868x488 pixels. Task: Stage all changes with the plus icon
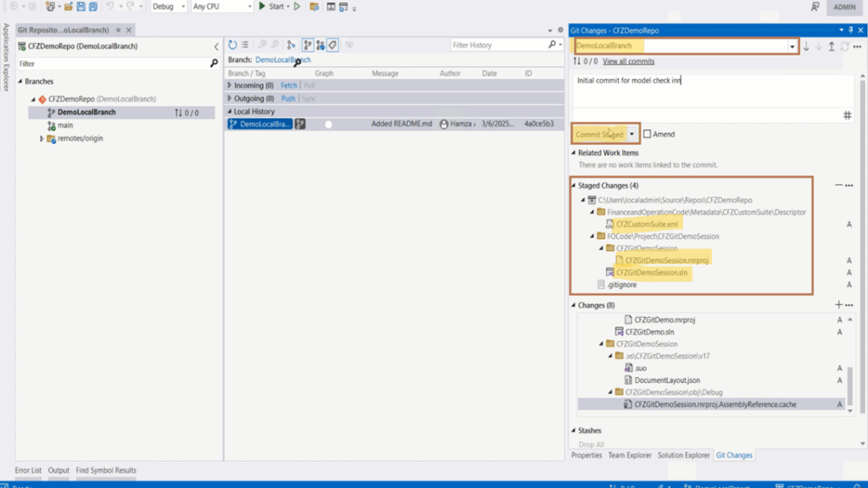click(838, 305)
